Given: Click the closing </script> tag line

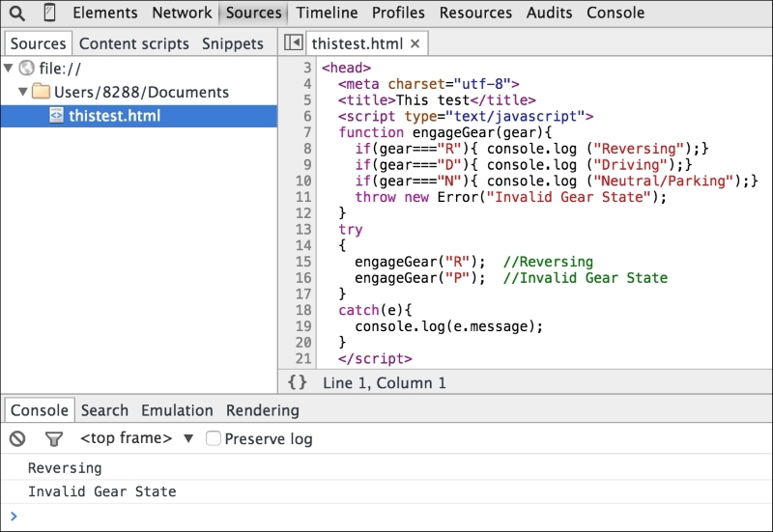Looking at the screenshot, I should (375, 358).
